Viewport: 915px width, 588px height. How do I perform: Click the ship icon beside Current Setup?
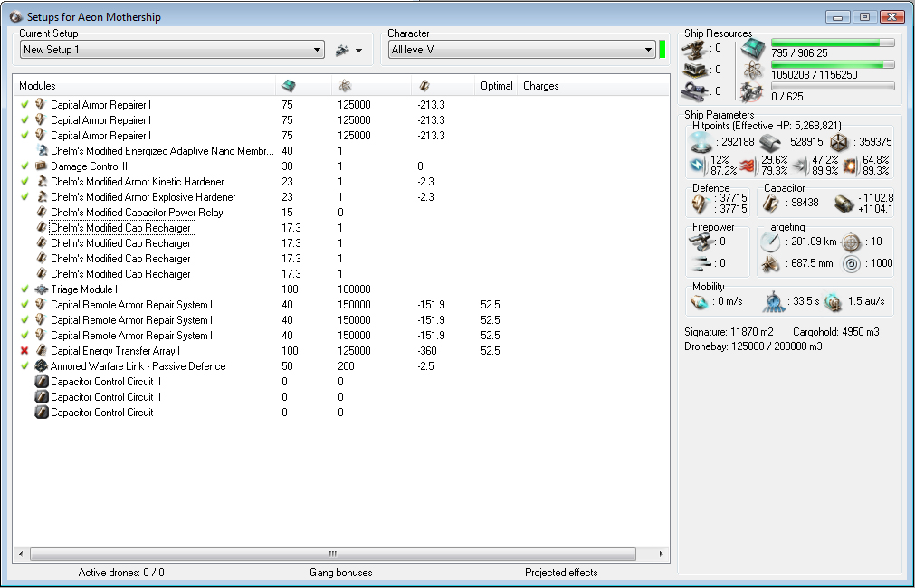[x=342, y=51]
